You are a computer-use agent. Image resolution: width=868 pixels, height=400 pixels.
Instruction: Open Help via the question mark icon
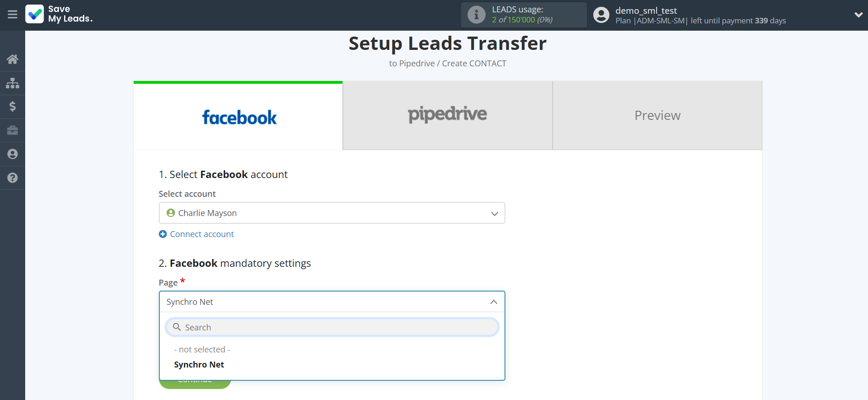pos(12,178)
